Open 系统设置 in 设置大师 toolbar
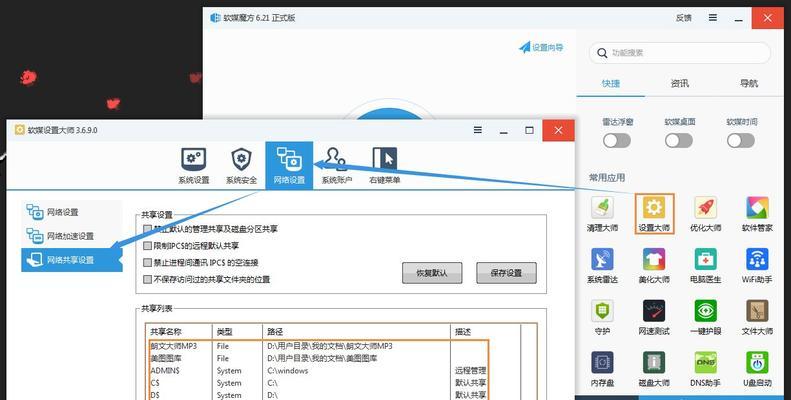This screenshot has height=400, width=791. point(193,165)
